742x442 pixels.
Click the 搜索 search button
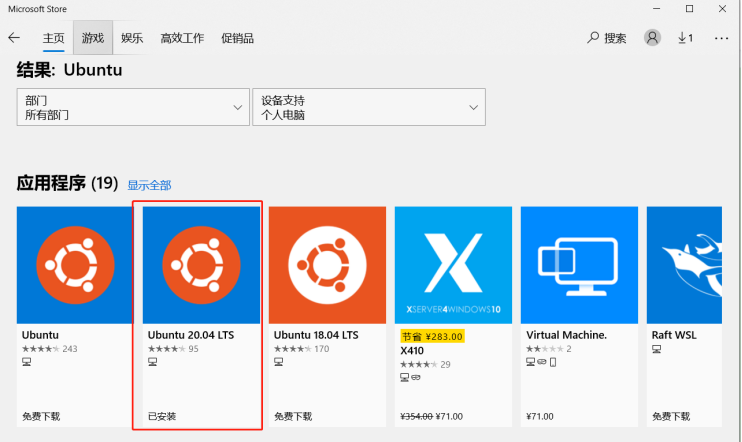tap(607, 38)
